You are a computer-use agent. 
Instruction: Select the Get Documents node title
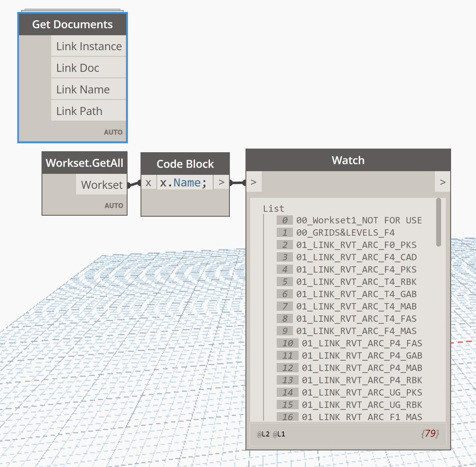(x=72, y=24)
